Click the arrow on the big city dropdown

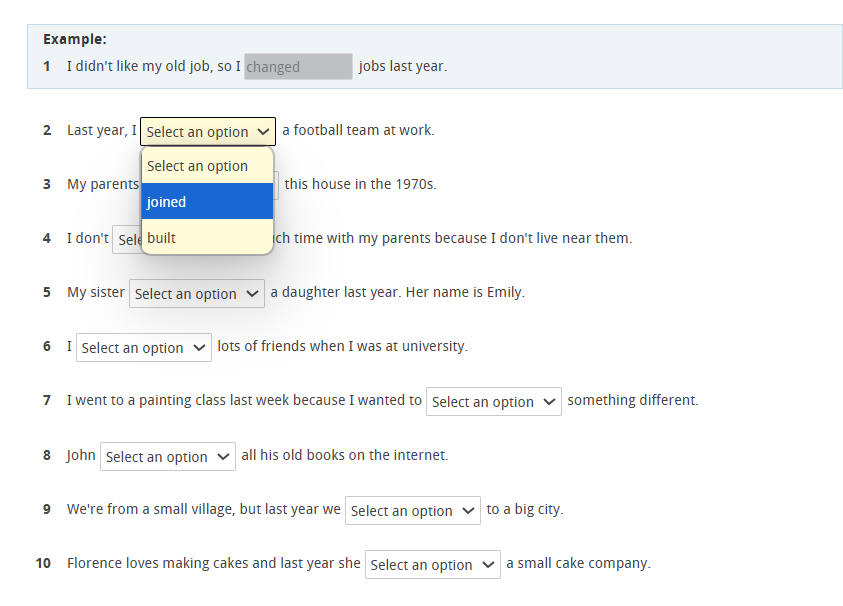point(466,510)
